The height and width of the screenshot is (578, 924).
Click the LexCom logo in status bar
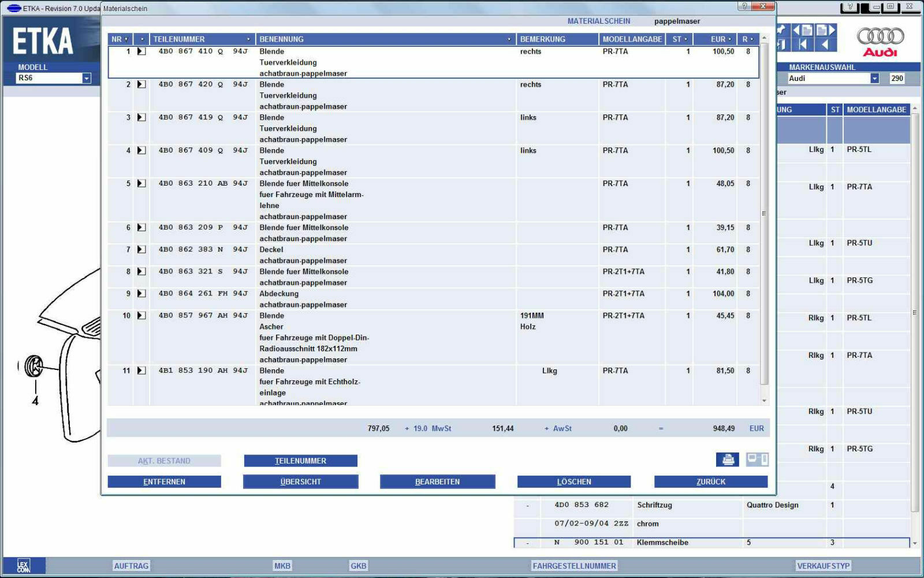coord(24,566)
